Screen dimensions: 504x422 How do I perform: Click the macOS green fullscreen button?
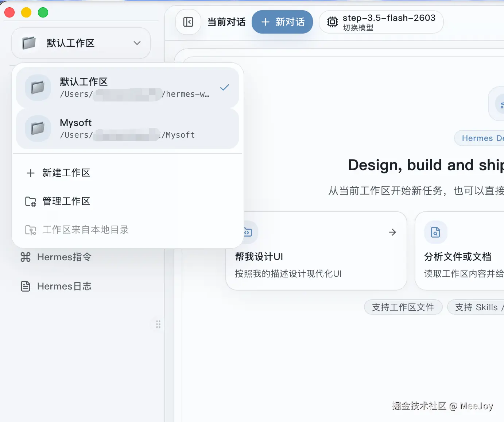point(43,12)
